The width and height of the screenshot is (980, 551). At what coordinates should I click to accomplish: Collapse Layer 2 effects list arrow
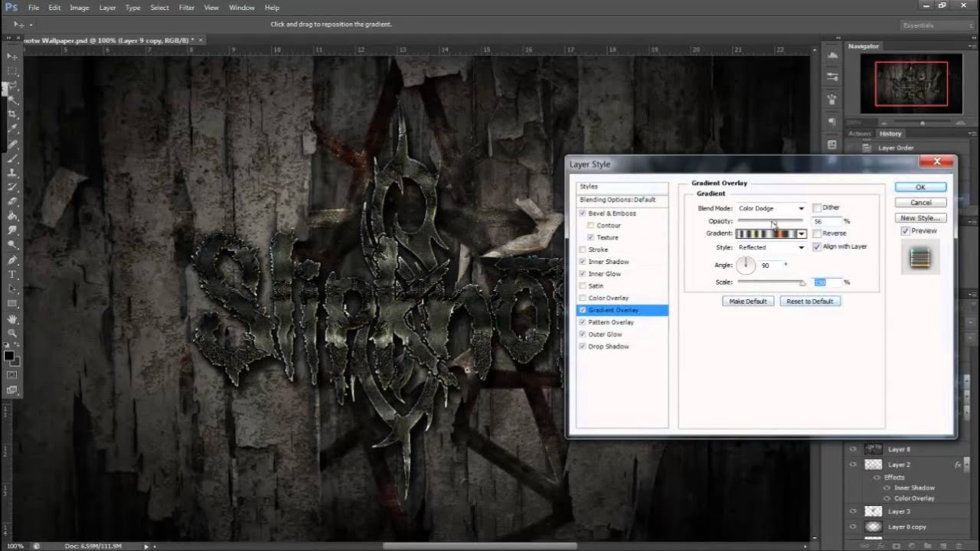(x=969, y=465)
